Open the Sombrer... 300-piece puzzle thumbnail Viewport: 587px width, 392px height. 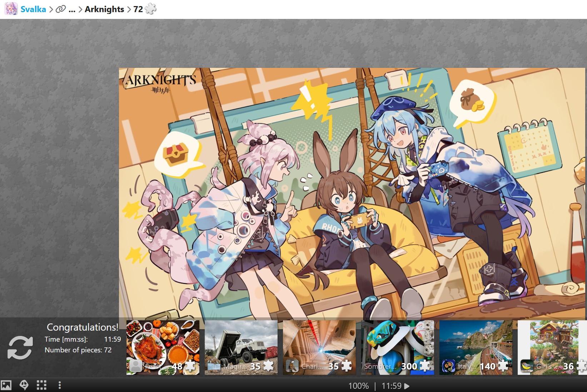point(398,347)
